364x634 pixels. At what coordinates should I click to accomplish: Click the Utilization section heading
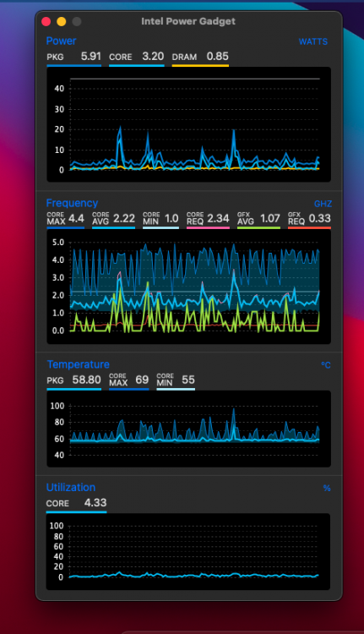(71, 487)
